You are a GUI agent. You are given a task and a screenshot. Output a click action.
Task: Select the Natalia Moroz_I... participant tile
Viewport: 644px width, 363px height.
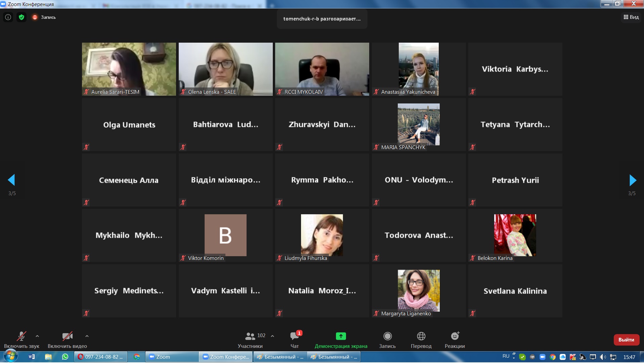322,291
